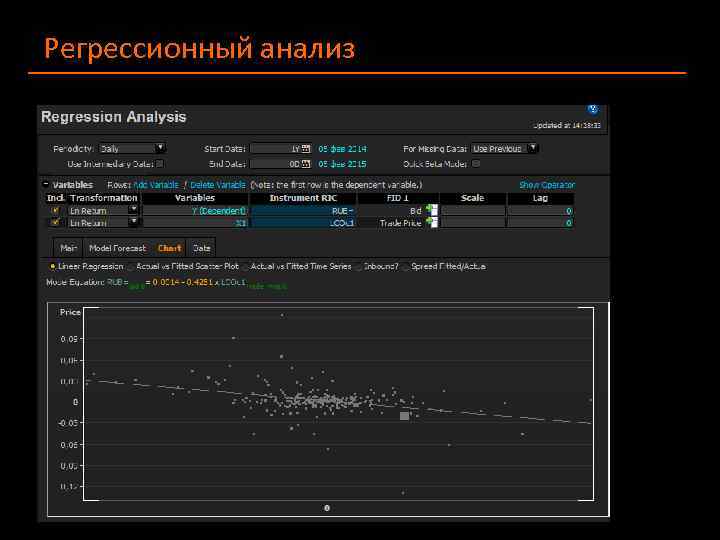Click the Lag column header
The height and width of the screenshot is (540, 720).
(540, 198)
